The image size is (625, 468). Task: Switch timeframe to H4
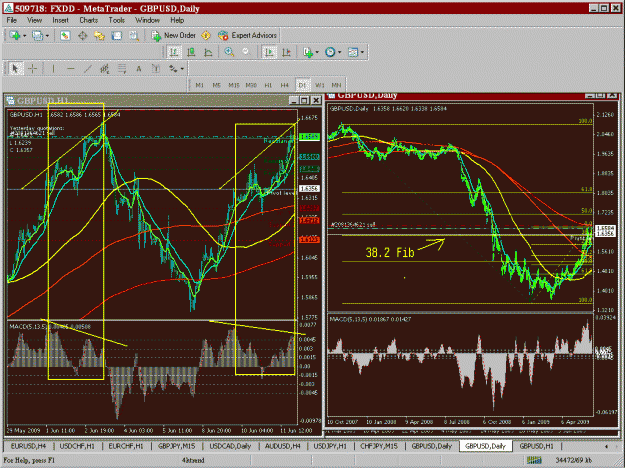click(285, 85)
